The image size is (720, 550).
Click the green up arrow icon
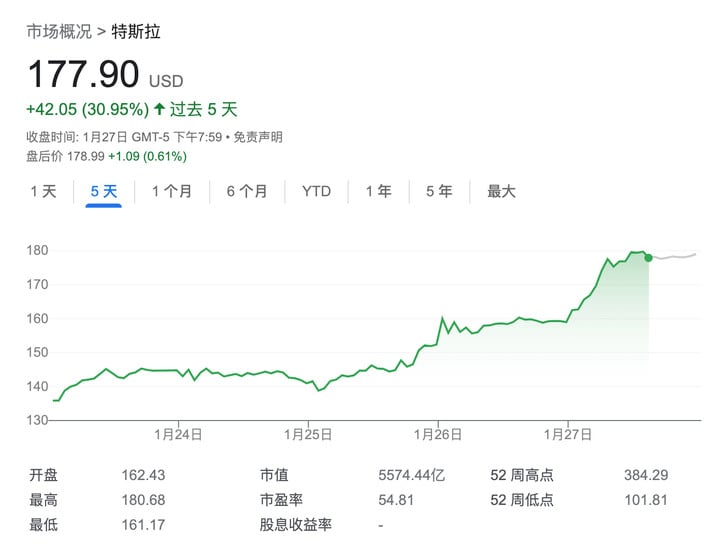(x=159, y=109)
